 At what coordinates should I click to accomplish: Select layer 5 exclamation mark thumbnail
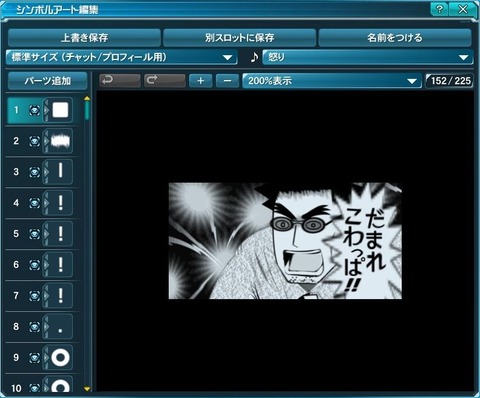pos(60,234)
